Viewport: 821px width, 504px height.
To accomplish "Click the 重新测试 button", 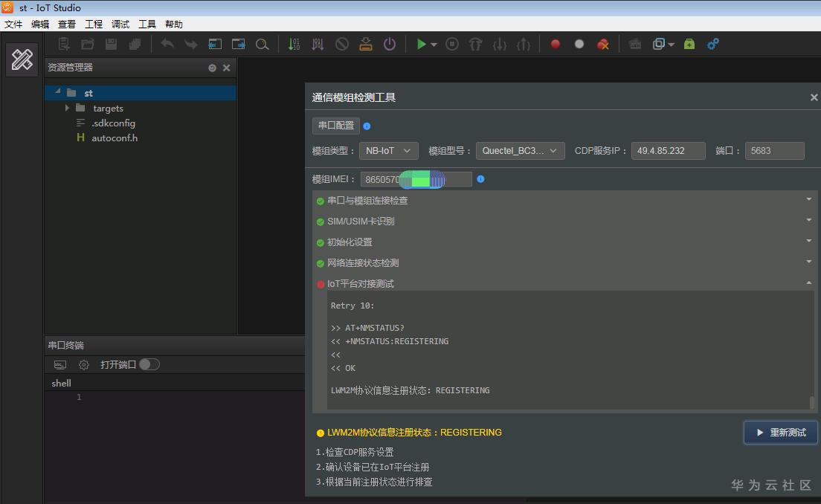I will click(780, 432).
